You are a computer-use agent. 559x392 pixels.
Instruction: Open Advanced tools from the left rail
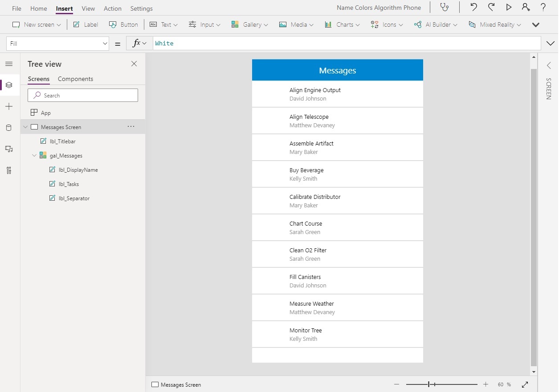pyautogui.click(x=9, y=170)
